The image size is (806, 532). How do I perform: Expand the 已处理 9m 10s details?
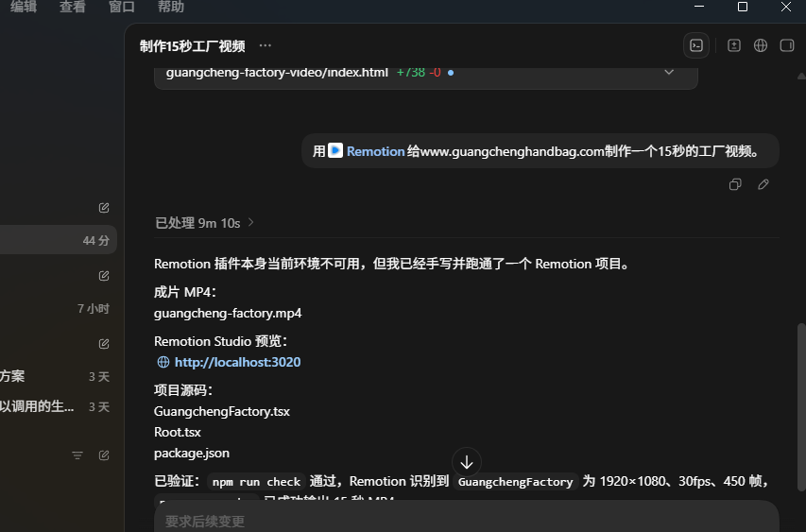point(204,223)
